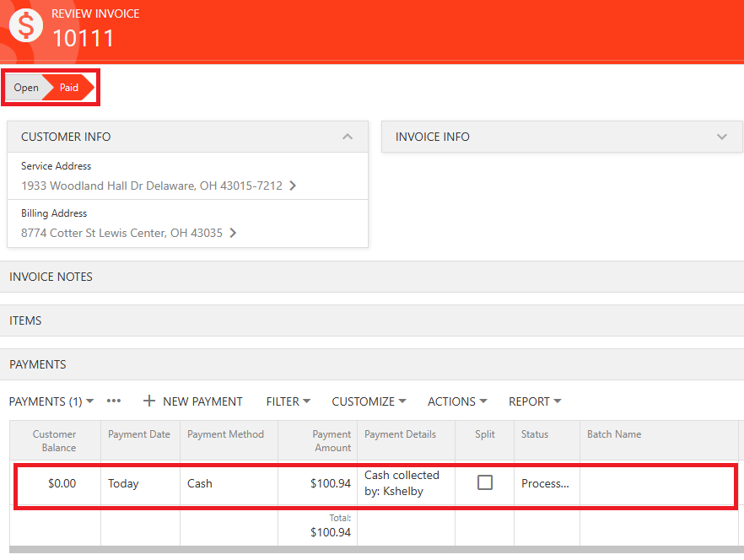This screenshot has width=744, height=560.
Task: Sort by Payment Details column header
Action: pyautogui.click(x=407, y=440)
